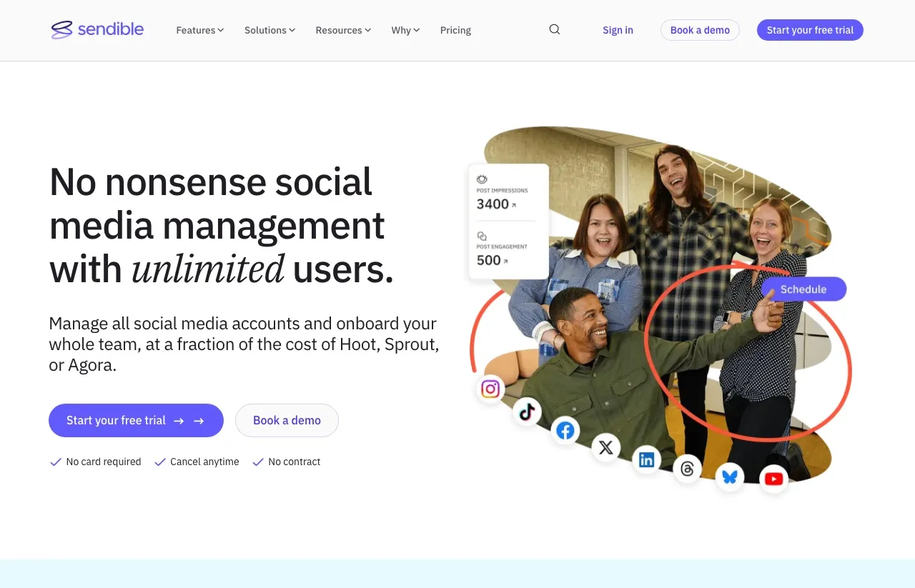915x588 pixels.
Task: Expand the Features menu
Action: click(x=200, y=30)
